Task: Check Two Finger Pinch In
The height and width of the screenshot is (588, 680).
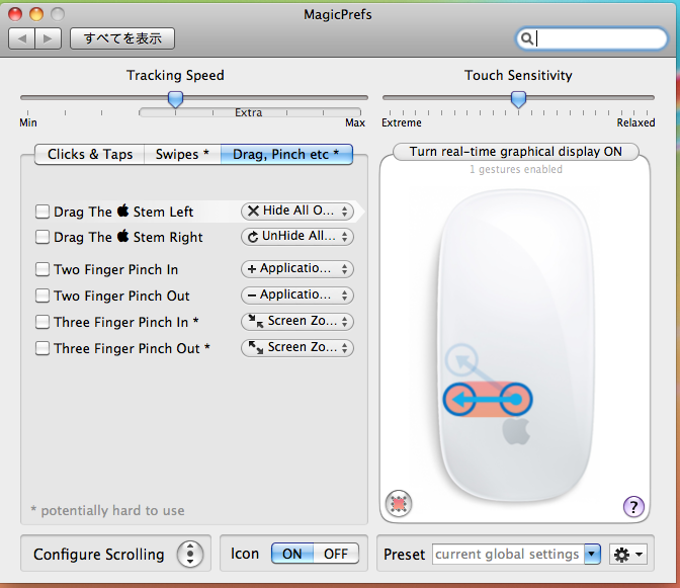Action: (x=42, y=269)
